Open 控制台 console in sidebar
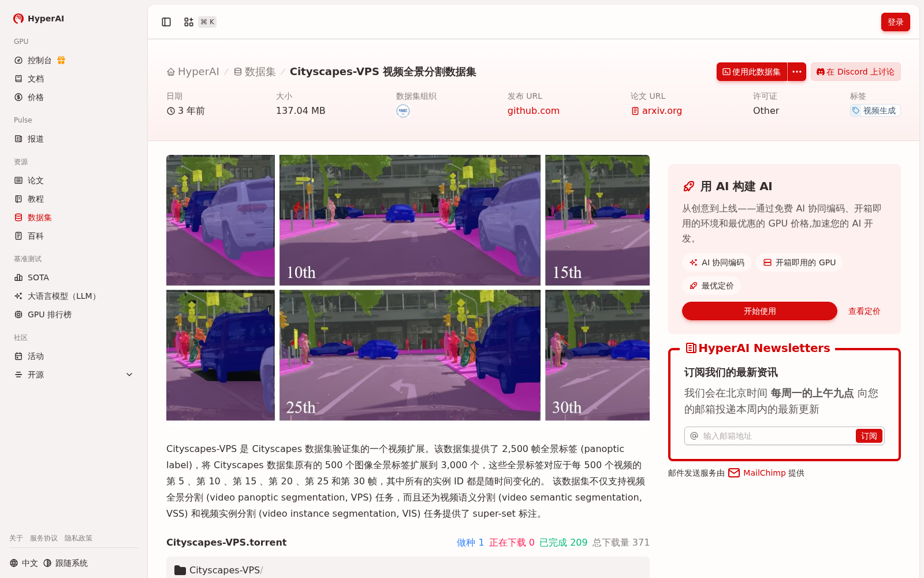The image size is (924, 578). [x=39, y=60]
